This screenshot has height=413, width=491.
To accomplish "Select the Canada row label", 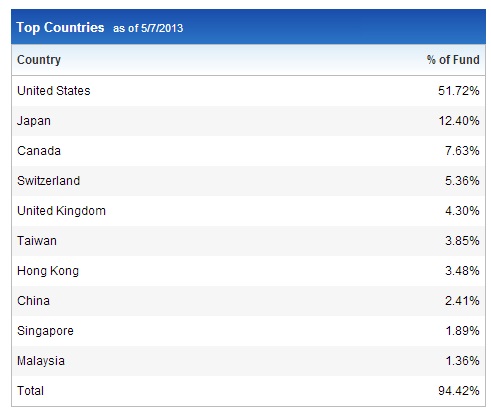I will coord(39,151).
